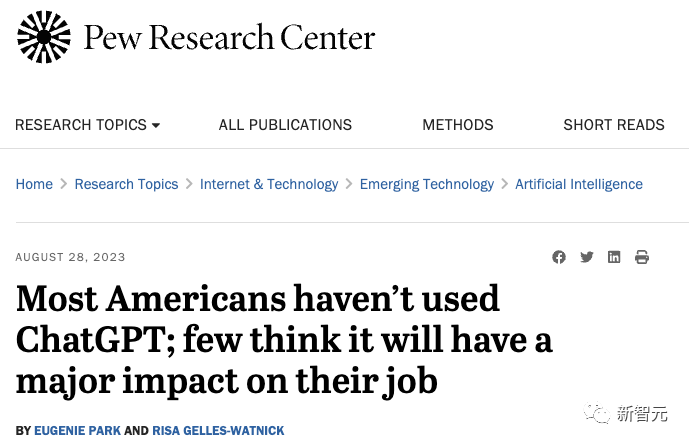View author Risa Gelles-Watnick's profile
The image size is (689, 443).
[x=218, y=430]
